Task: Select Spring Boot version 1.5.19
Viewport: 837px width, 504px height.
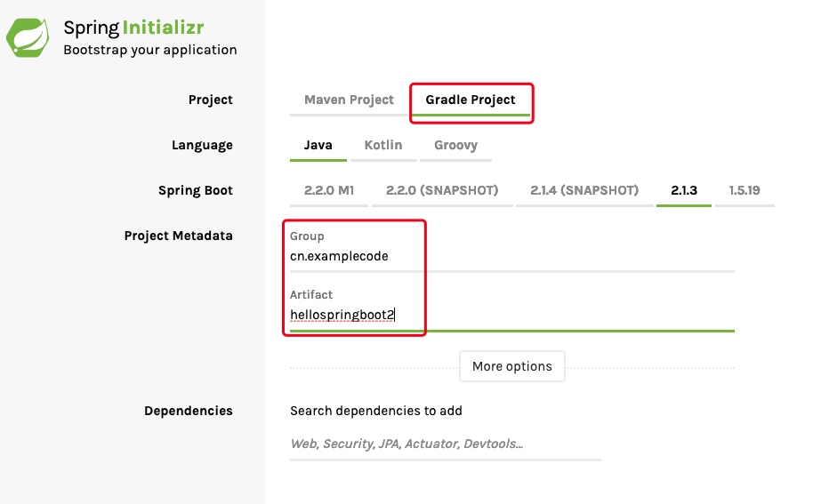Action: click(x=744, y=190)
